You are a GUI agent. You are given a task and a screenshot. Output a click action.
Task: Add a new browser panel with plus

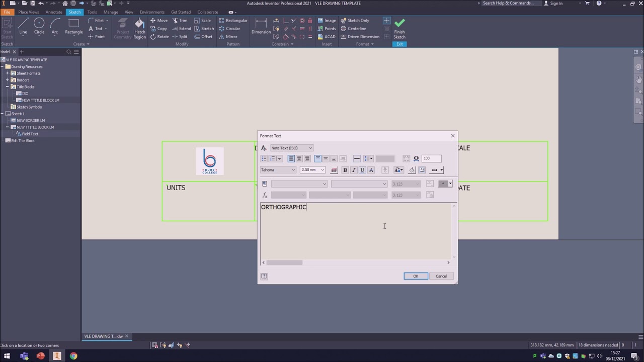click(x=22, y=52)
